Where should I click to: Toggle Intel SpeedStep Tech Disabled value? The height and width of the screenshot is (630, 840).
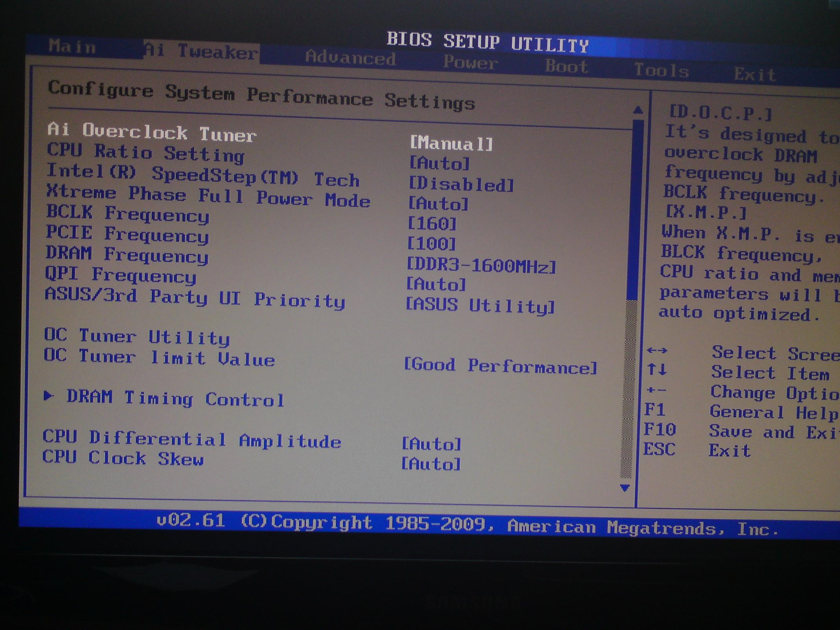point(461,184)
